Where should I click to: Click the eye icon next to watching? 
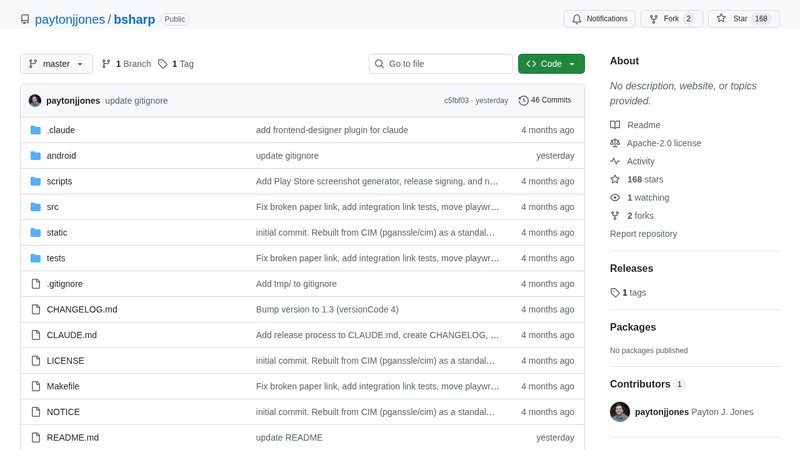[x=615, y=197]
